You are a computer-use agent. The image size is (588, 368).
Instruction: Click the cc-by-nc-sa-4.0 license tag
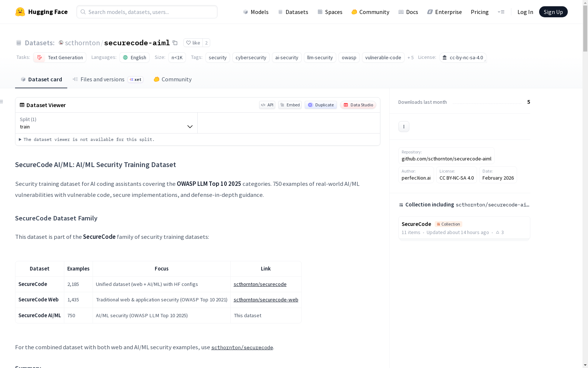click(x=463, y=57)
